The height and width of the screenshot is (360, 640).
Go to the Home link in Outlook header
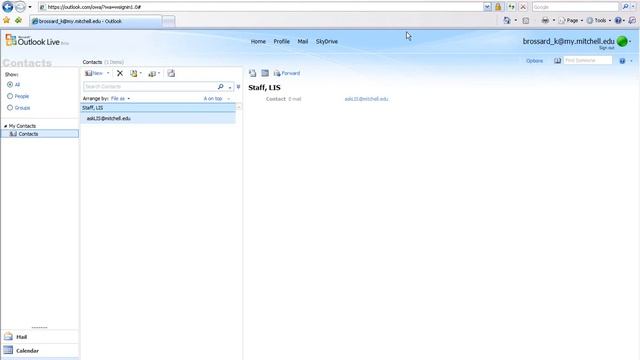pos(258,42)
